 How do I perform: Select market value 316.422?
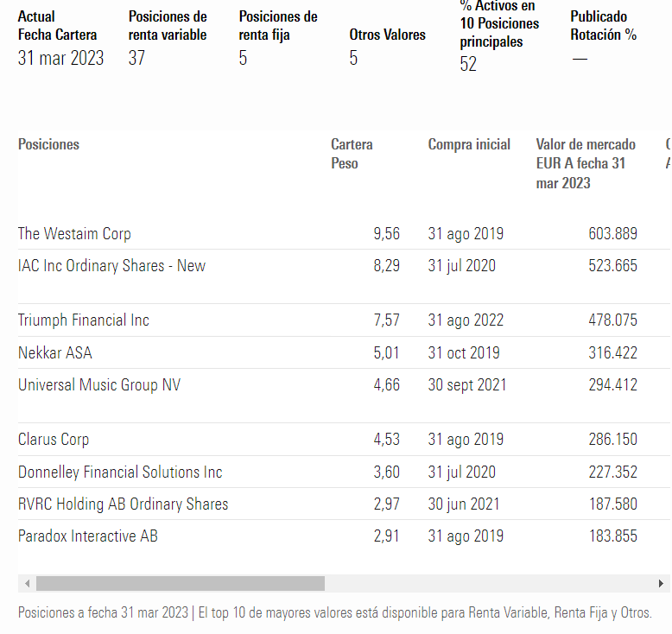(613, 352)
